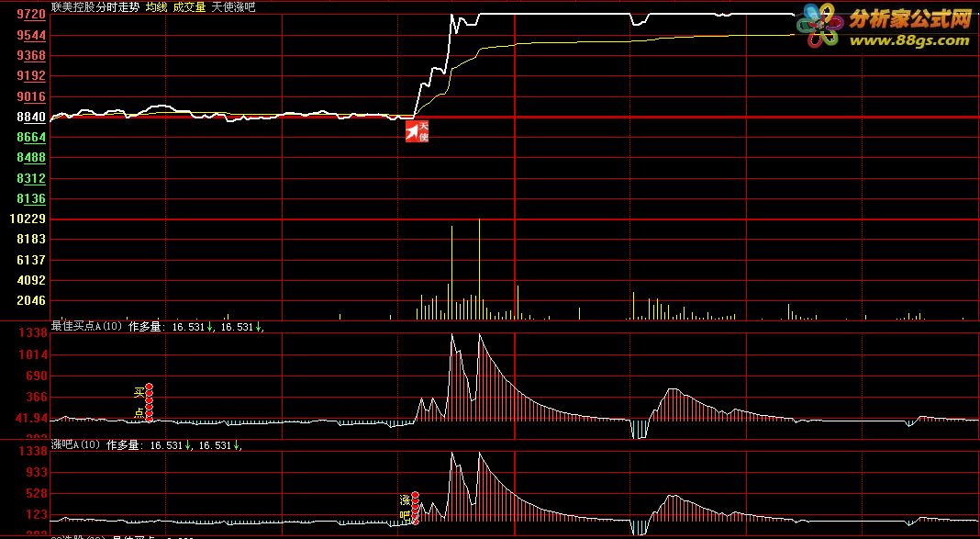The width and height of the screenshot is (980, 539).
Task: Click the red 天使 arrow signal icon
Action: [x=417, y=131]
